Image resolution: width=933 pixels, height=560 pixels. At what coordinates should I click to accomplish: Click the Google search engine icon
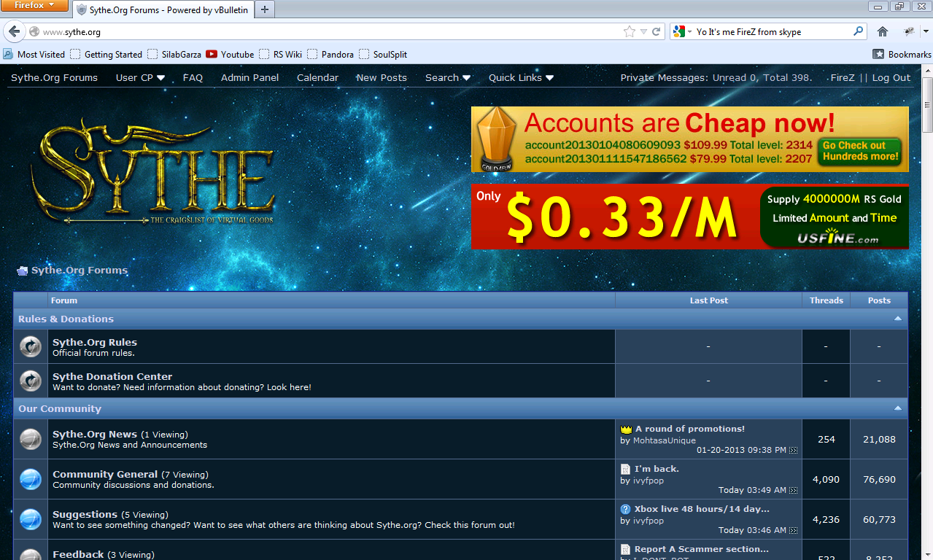point(679,31)
